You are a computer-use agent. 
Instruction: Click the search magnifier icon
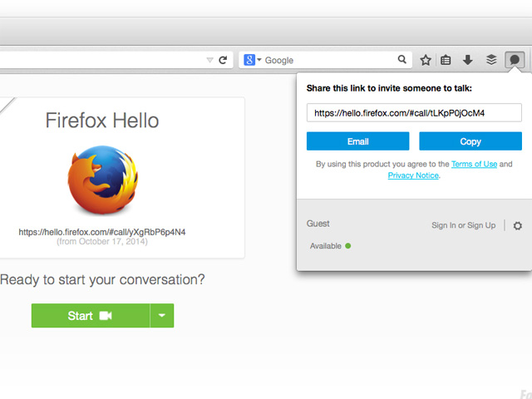[x=402, y=60]
